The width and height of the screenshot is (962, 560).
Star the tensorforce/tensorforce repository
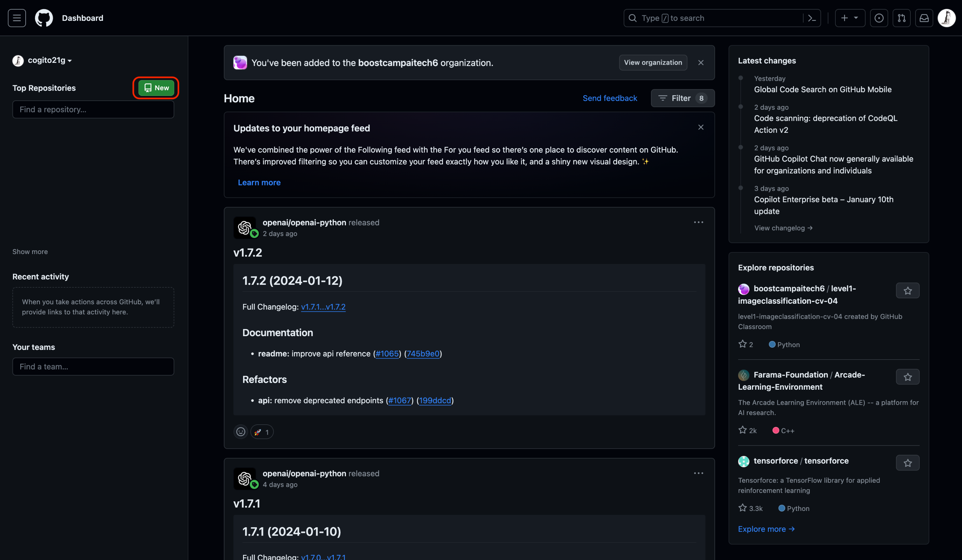point(907,463)
